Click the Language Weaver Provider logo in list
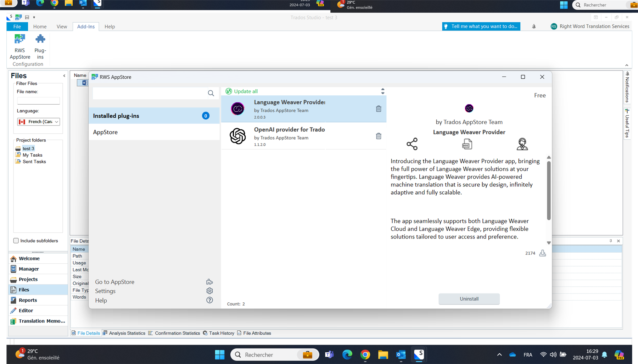 237,108
